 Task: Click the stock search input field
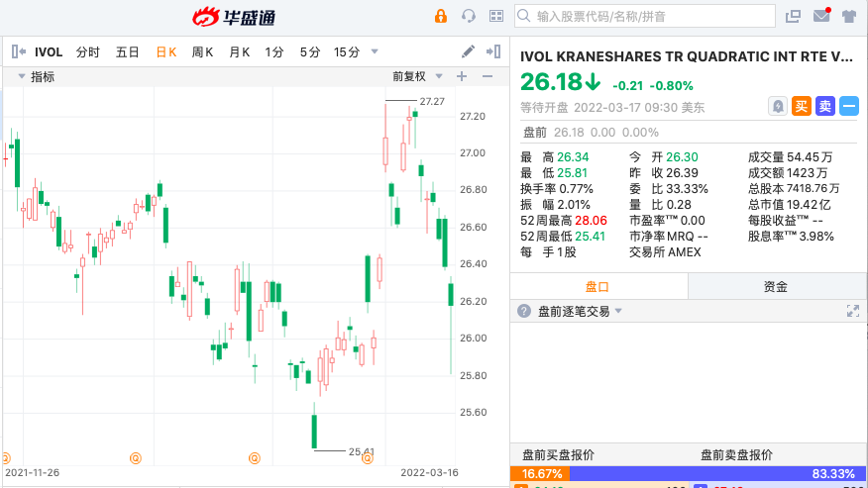point(645,16)
